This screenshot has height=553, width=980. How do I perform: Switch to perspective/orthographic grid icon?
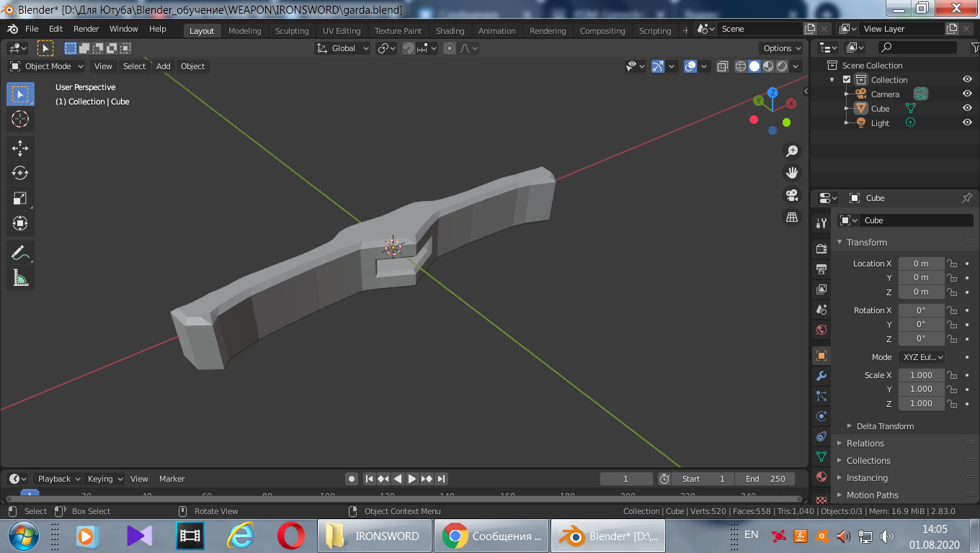pos(792,217)
